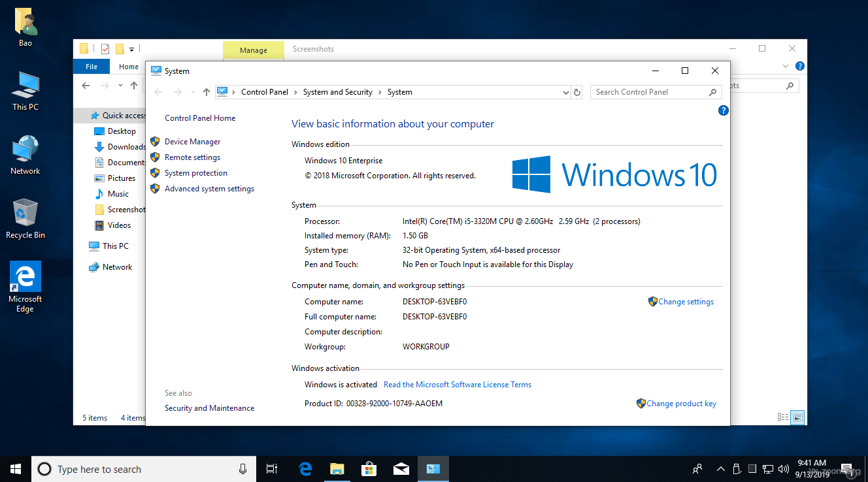Open Microsoft Edge from taskbar
The width and height of the screenshot is (868, 482).
[x=305, y=469]
